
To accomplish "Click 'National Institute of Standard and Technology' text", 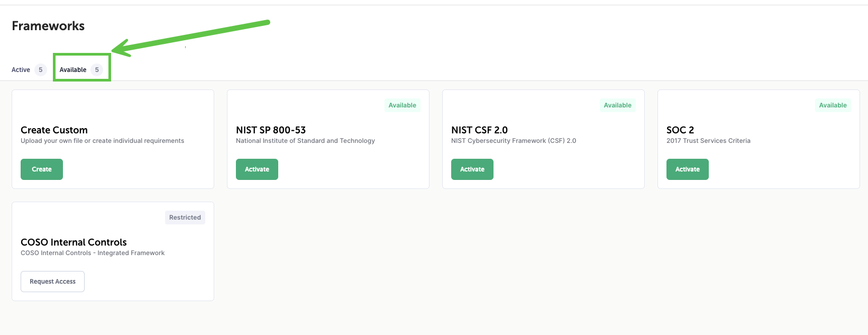I will 305,141.
